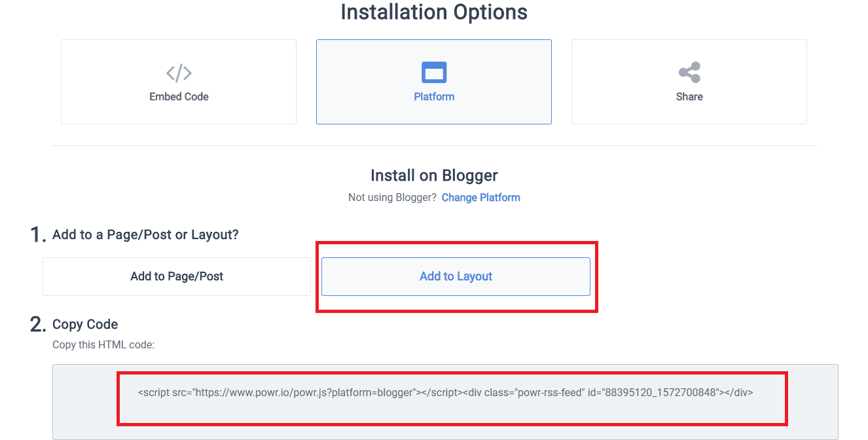Click the Installation Options heading
This screenshot has height=440, width=868.
coord(434,12)
